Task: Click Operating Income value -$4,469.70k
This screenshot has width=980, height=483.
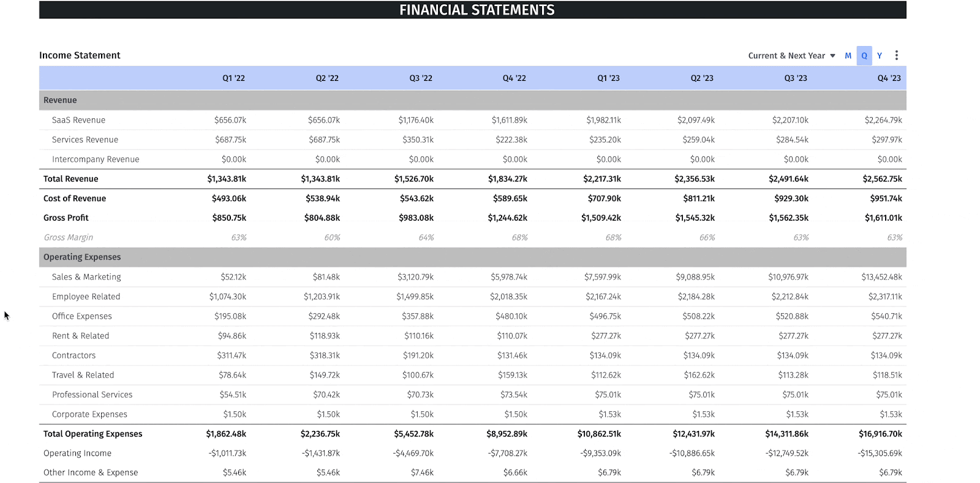Action: 413,454
